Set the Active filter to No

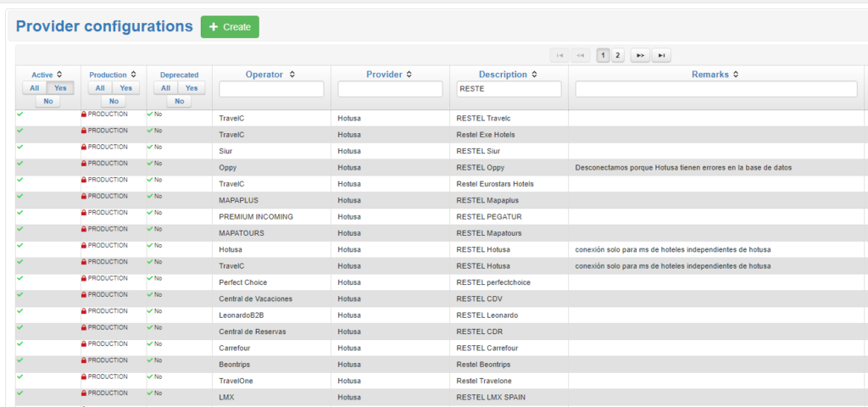[47, 101]
